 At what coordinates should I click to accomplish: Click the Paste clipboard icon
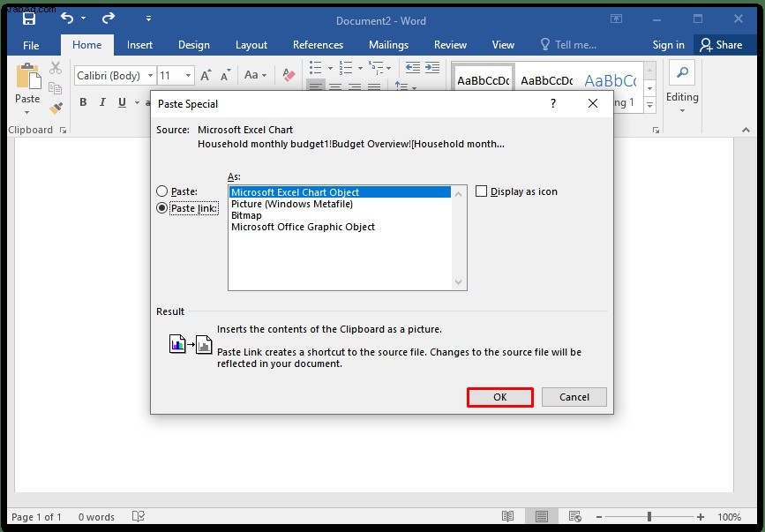(x=28, y=77)
